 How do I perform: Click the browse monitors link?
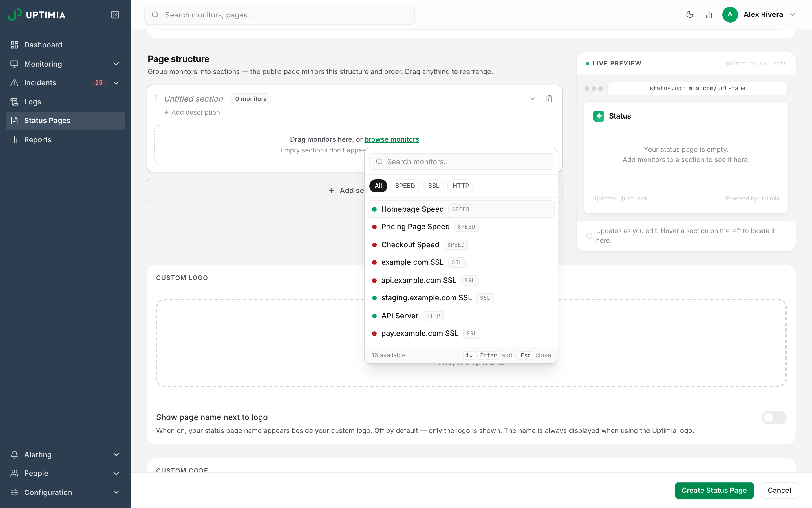[392, 139]
